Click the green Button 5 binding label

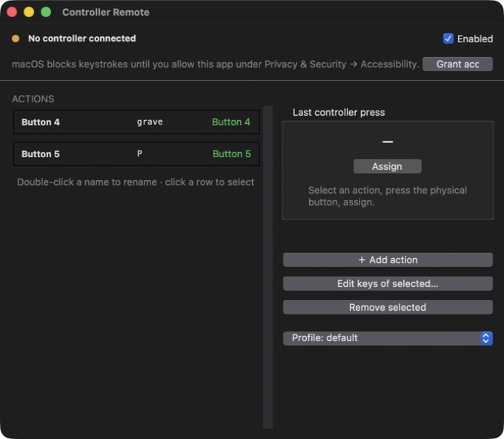coord(231,154)
